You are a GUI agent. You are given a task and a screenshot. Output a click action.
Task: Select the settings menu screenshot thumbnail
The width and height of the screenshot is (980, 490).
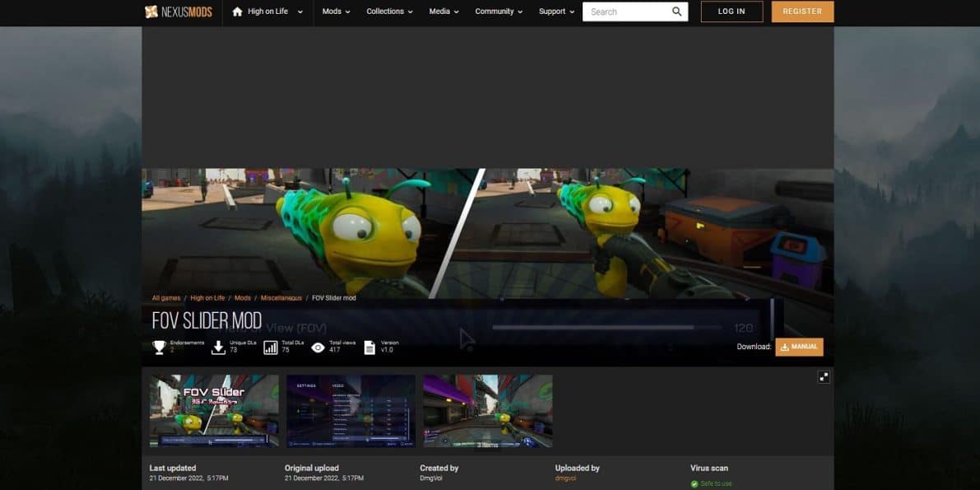[351, 410]
